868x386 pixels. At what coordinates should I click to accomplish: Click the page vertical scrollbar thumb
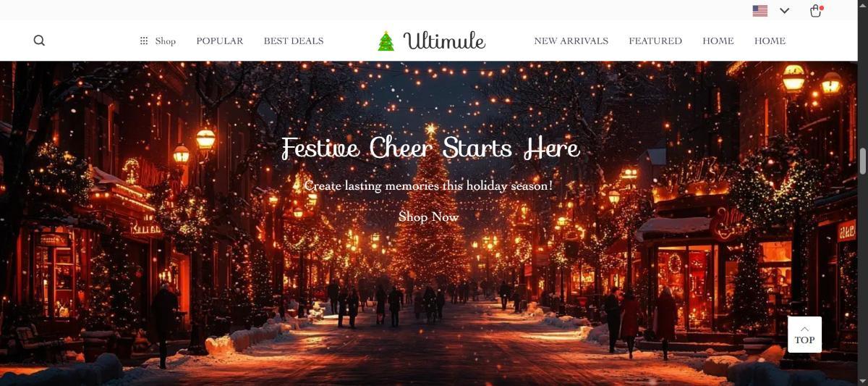click(862, 161)
